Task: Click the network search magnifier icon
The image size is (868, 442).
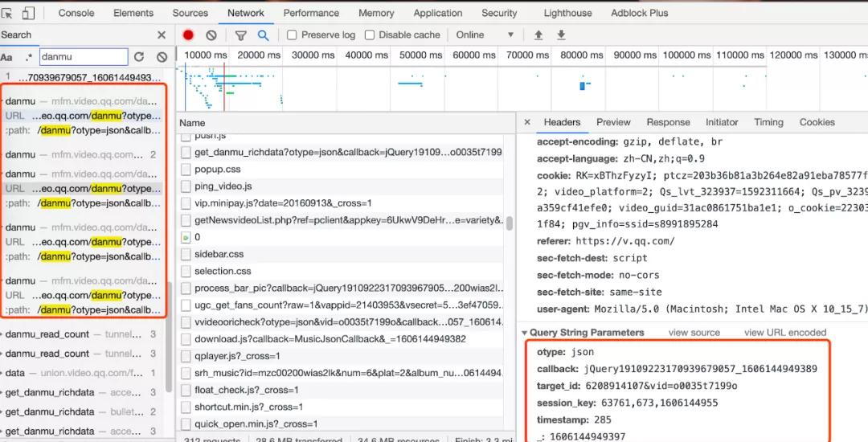Action: (x=263, y=35)
